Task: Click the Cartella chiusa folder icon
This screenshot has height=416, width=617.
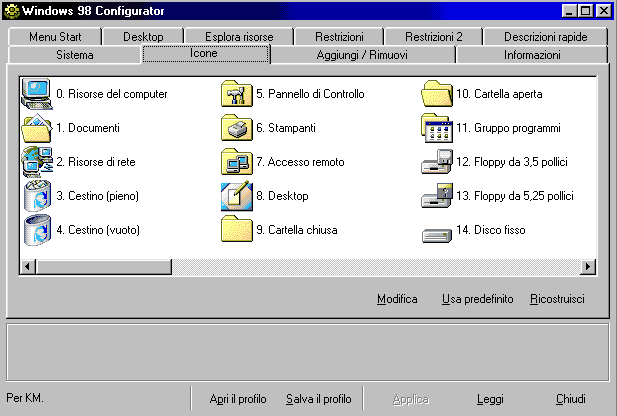Action: point(236,229)
